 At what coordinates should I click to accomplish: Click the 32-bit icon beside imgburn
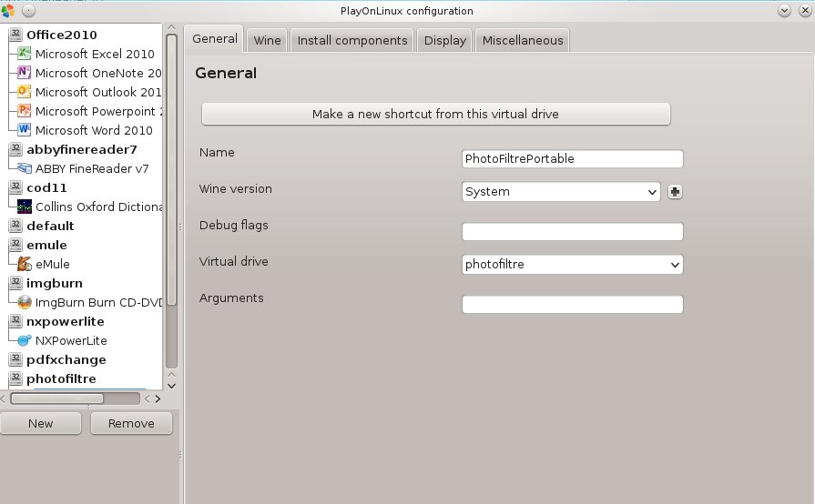(x=15, y=283)
